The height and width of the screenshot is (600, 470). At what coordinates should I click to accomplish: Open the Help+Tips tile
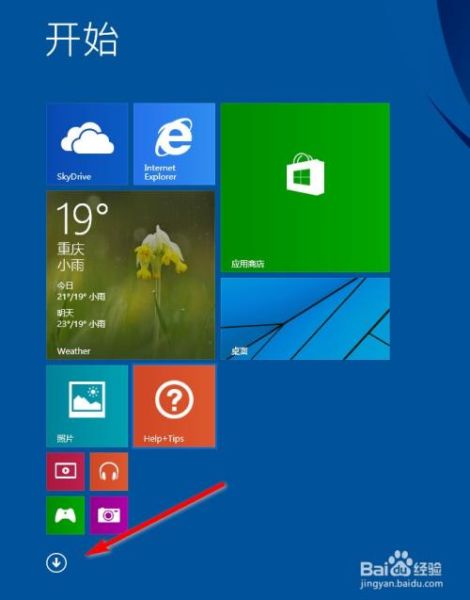coord(174,406)
